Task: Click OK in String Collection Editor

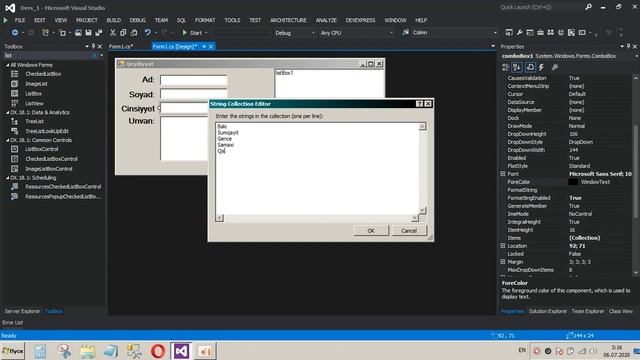Action: pyautogui.click(x=371, y=231)
